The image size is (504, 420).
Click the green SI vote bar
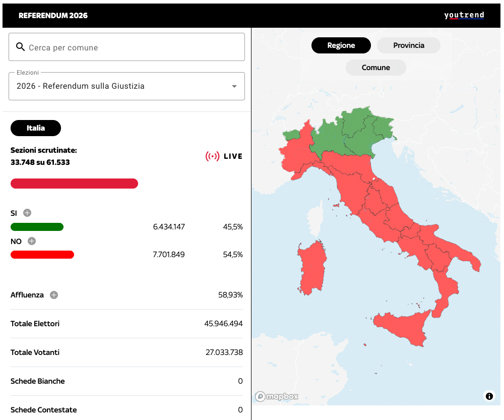pyautogui.click(x=37, y=227)
